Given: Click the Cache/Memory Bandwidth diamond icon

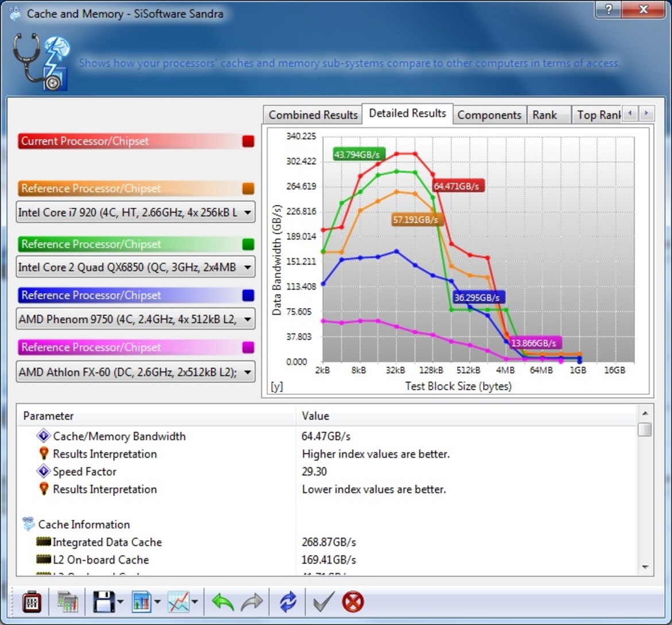Looking at the screenshot, I should pos(43,436).
